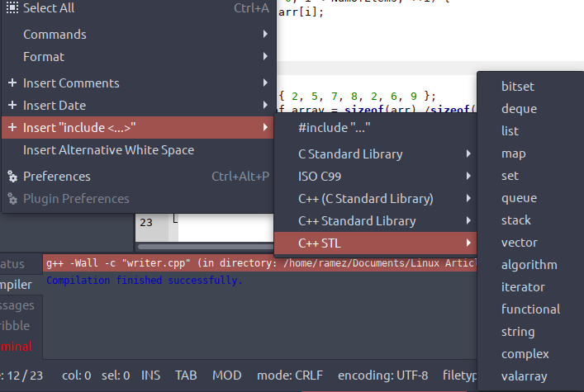Open the C Standard Library submenu arrow
This screenshot has height=392, width=584.
pyautogui.click(x=468, y=154)
